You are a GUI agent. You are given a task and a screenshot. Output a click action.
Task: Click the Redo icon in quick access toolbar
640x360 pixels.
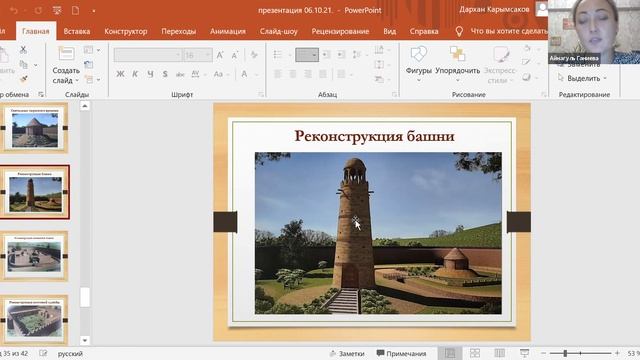[x=38, y=11]
